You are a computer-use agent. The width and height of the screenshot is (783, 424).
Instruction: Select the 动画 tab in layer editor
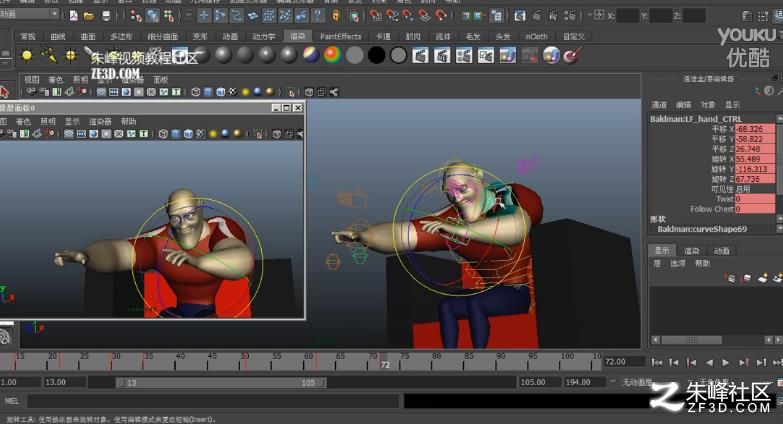click(722, 250)
